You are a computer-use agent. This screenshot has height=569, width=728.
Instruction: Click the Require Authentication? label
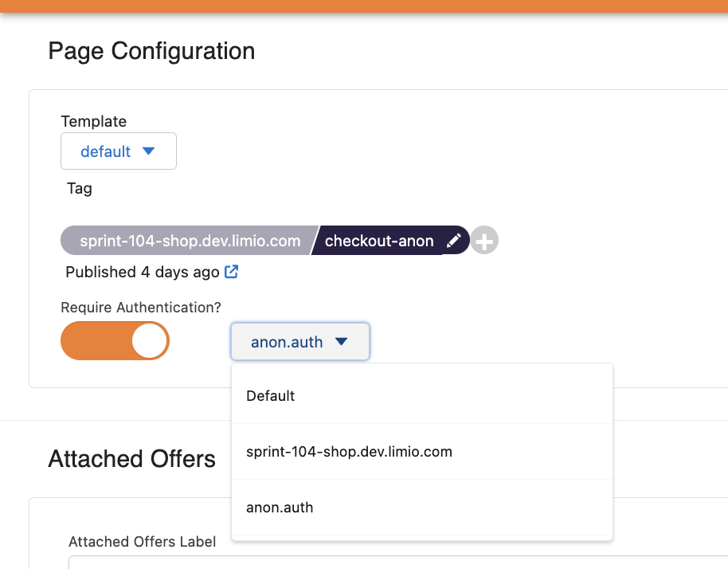click(x=140, y=307)
